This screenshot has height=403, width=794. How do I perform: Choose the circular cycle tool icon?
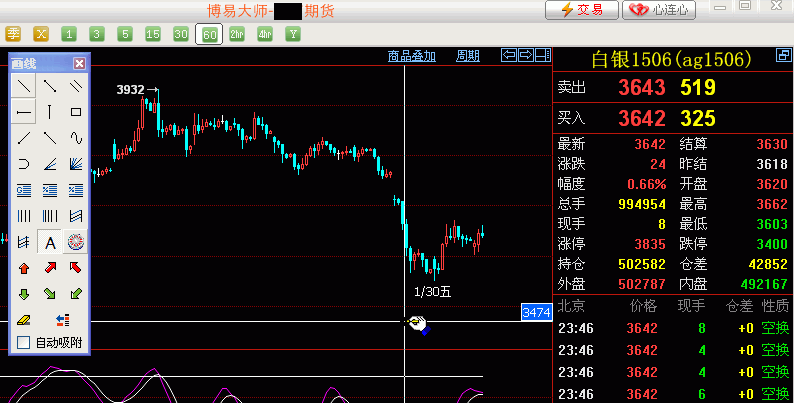coord(75,242)
